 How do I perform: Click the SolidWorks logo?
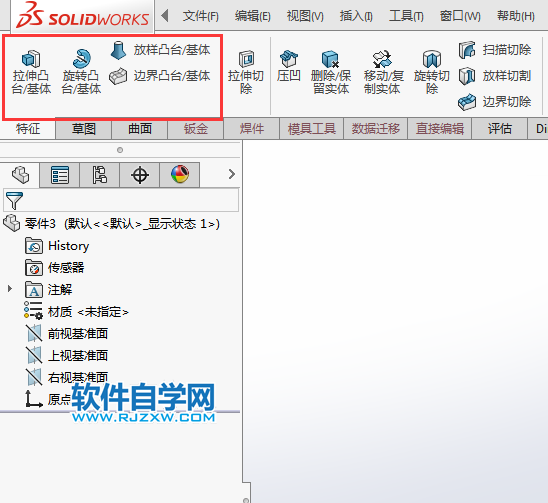[x=82, y=16]
